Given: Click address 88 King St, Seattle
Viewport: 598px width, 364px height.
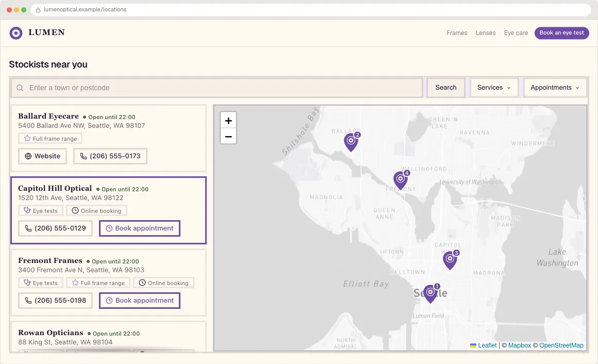Looking at the screenshot, I should pyautogui.click(x=65, y=342).
